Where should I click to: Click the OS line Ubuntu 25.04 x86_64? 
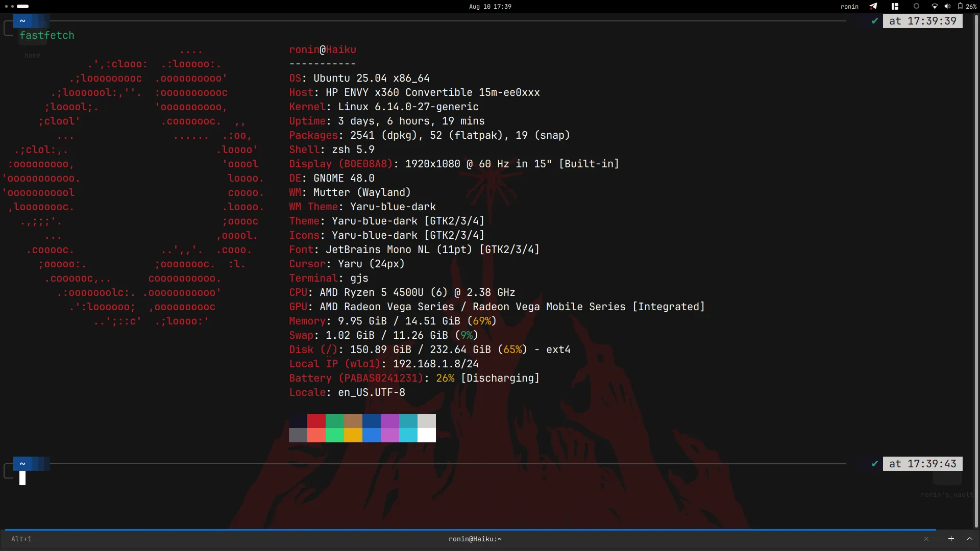(x=359, y=78)
